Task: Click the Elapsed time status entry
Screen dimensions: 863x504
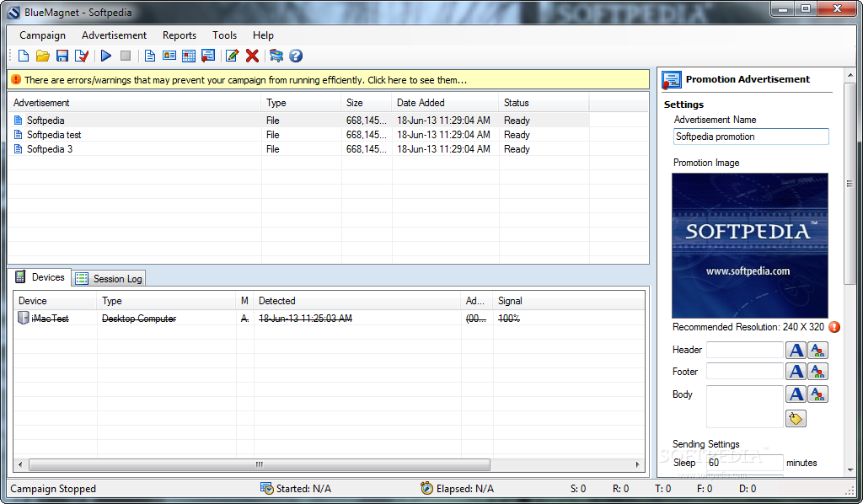Action: pos(458,489)
